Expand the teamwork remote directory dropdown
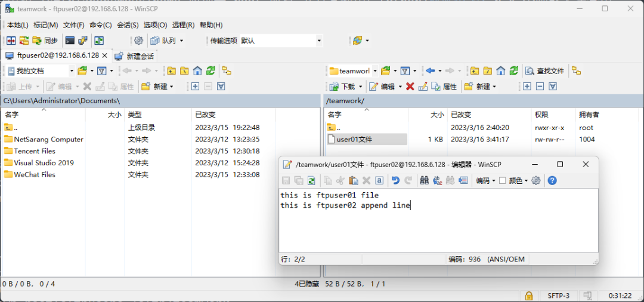 point(375,70)
